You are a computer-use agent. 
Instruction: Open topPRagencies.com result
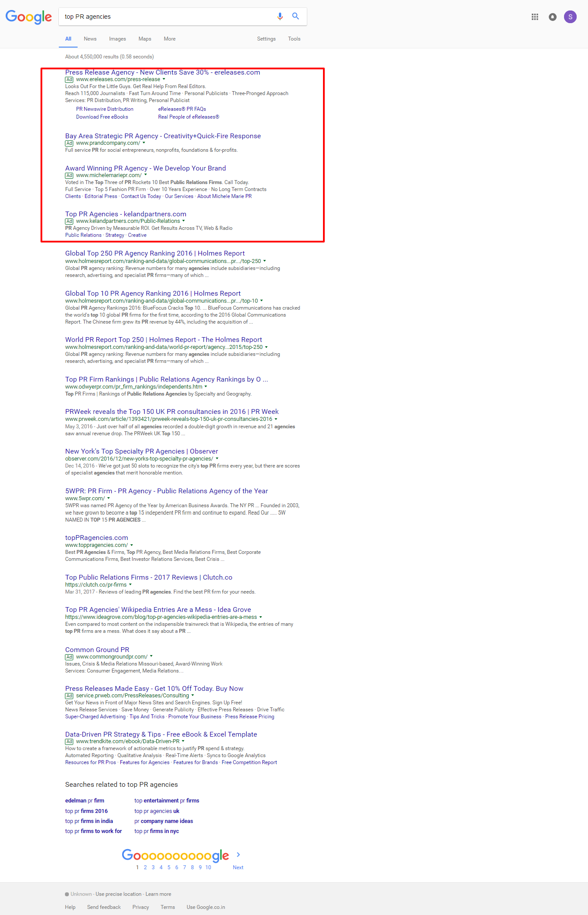pos(97,538)
